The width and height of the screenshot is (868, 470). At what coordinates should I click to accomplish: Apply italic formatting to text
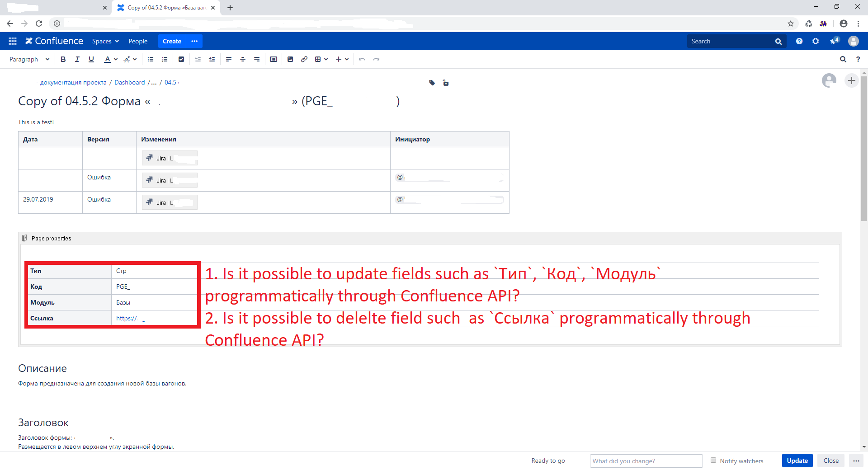77,59
